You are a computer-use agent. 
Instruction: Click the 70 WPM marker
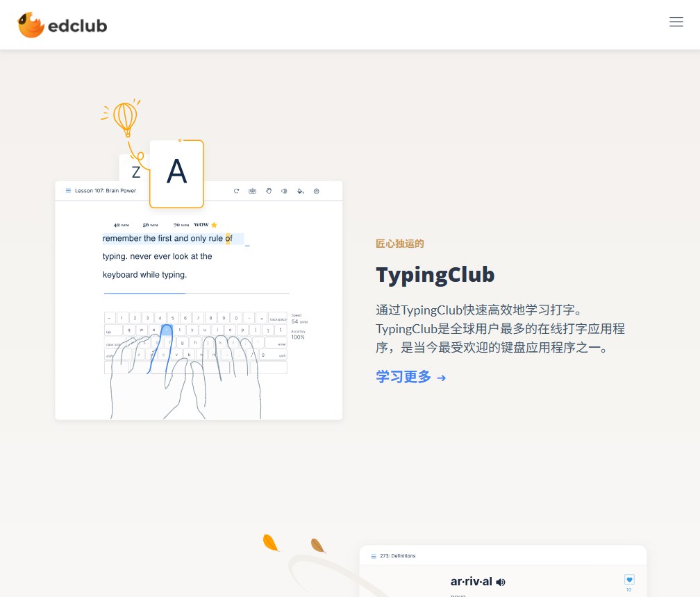(181, 225)
